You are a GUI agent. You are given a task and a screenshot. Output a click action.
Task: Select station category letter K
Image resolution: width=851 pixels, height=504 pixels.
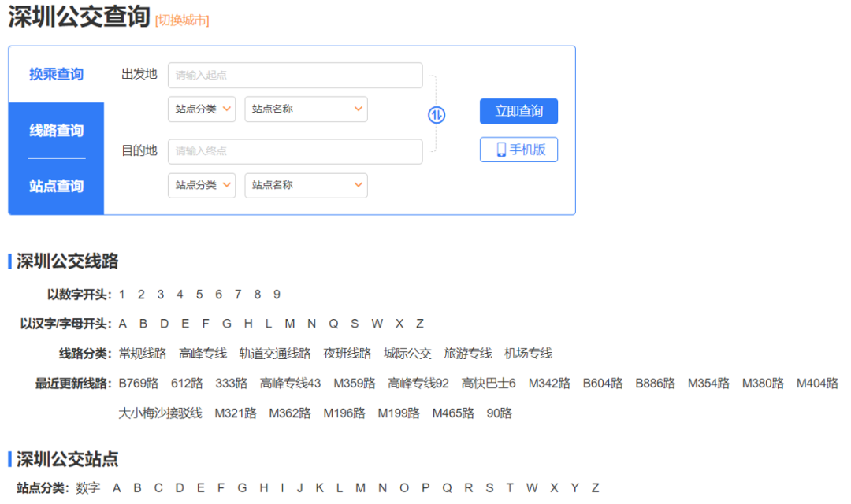coord(320,488)
